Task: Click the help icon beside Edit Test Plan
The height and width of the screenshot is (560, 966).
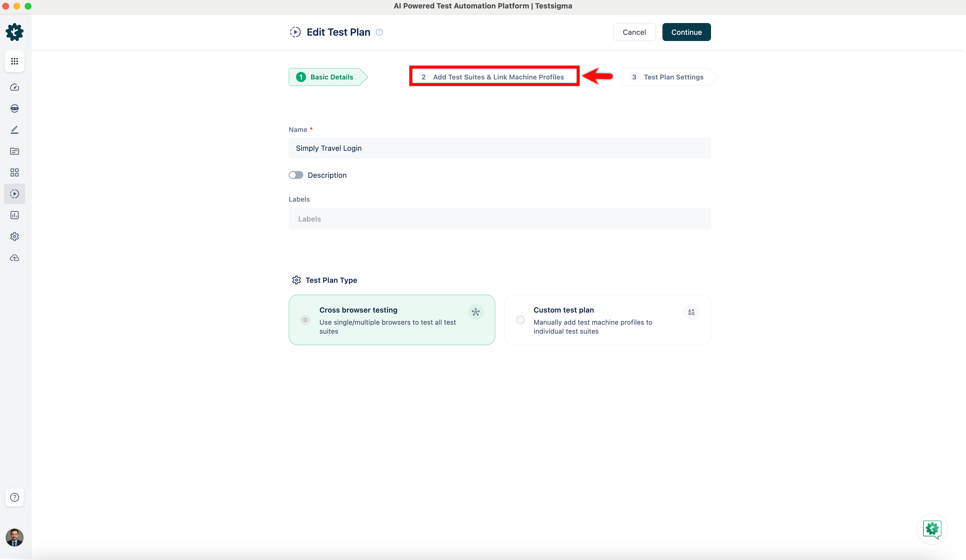Action: (x=379, y=32)
